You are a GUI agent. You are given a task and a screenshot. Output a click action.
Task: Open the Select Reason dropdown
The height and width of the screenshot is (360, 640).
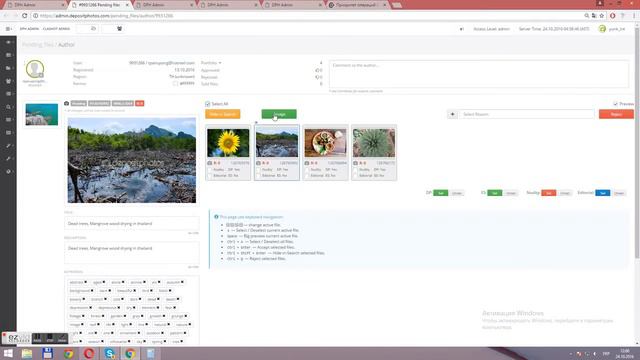tap(526, 114)
